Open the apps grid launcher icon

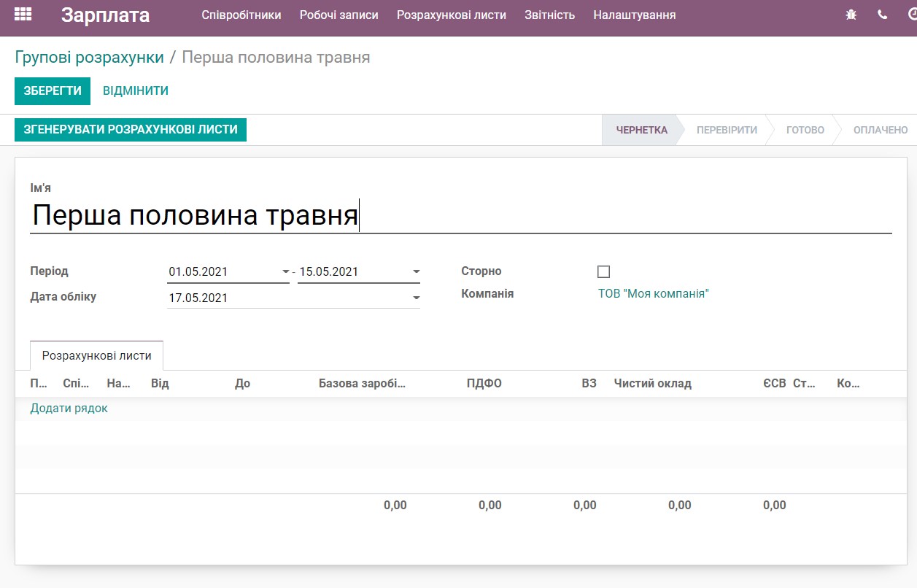[22, 14]
